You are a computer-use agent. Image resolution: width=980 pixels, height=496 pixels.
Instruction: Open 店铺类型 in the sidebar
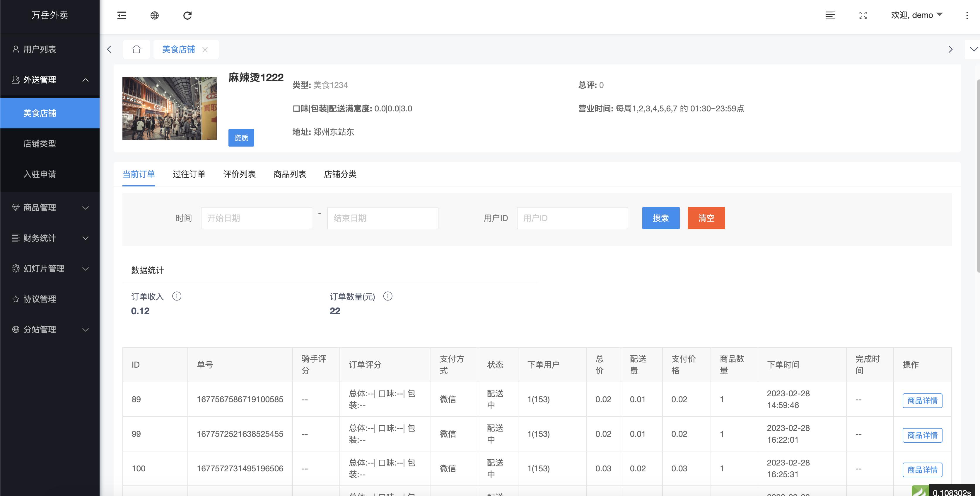50,144
